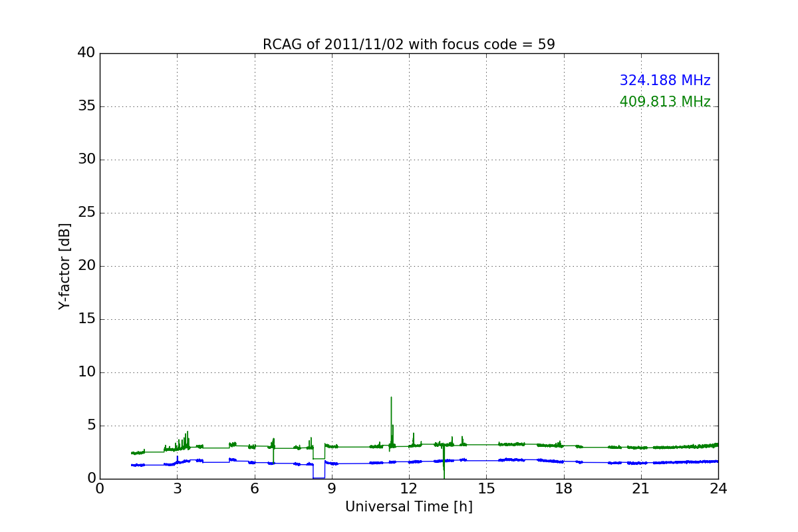Click the x-axis tick label '12'
This screenshot has width=798, height=532.
[x=409, y=489]
